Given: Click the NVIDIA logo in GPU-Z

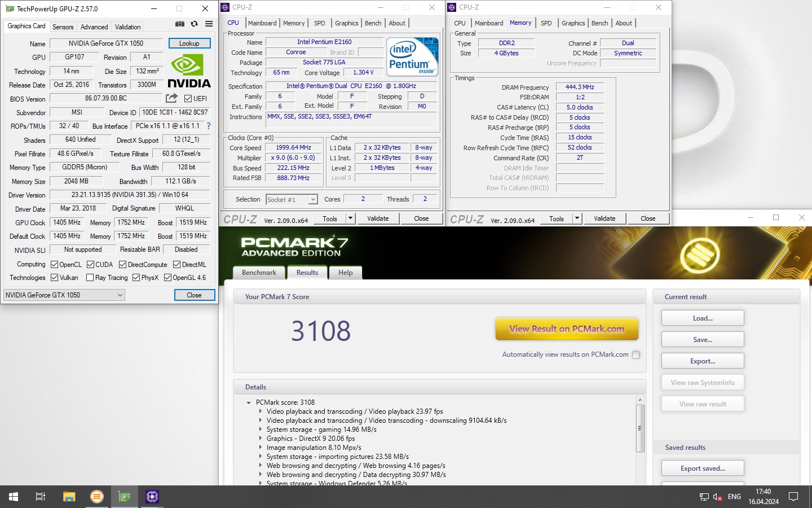Looking at the screenshot, I should click(189, 71).
